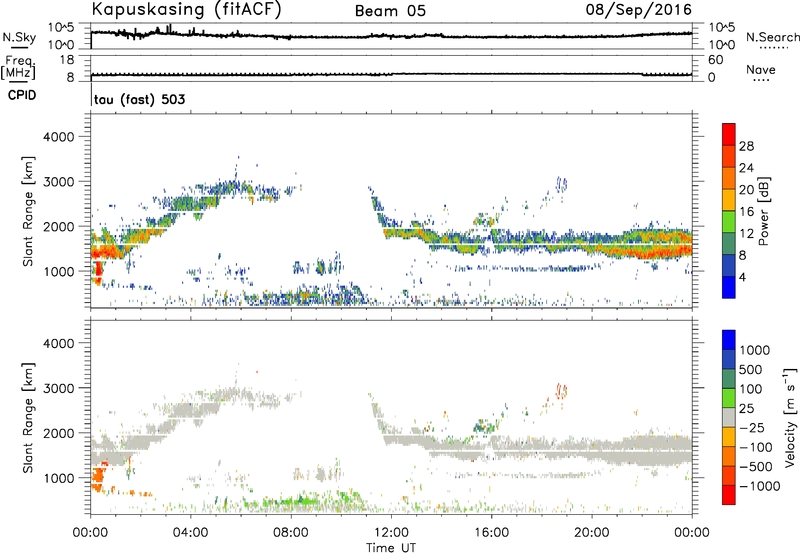Click the 3000 tick of the velocity panel
This screenshot has width=800, height=554.
coord(58,389)
